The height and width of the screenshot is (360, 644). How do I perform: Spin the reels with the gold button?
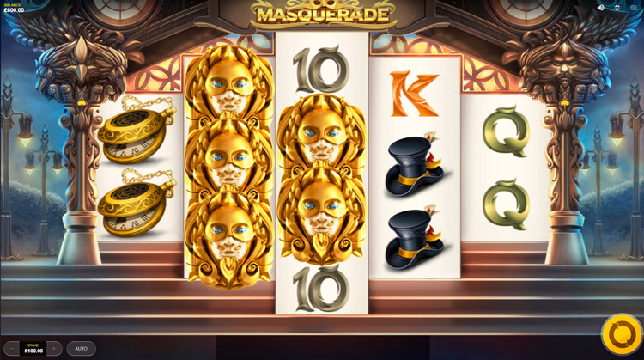(623, 334)
